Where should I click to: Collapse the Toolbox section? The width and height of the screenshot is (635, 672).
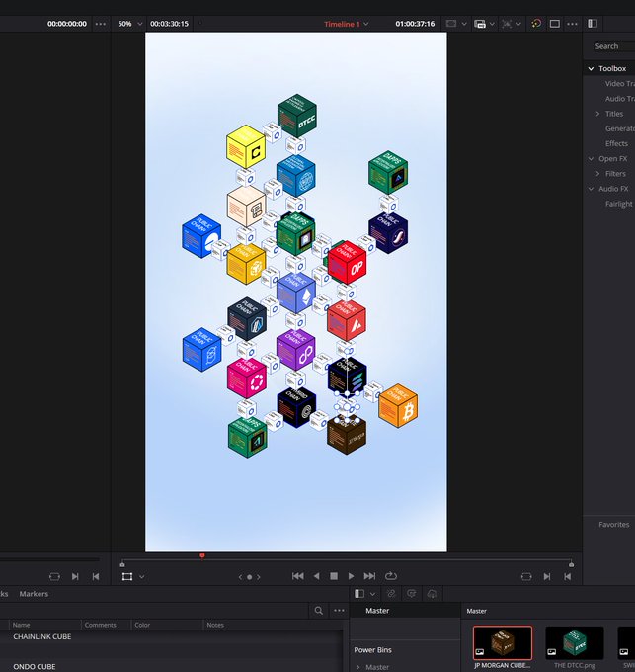(591, 68)
